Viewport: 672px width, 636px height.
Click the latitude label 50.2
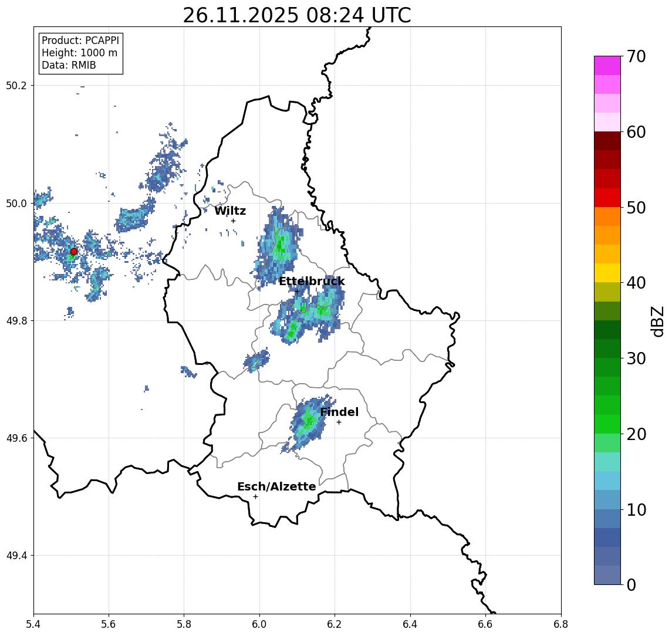point(16,85)
